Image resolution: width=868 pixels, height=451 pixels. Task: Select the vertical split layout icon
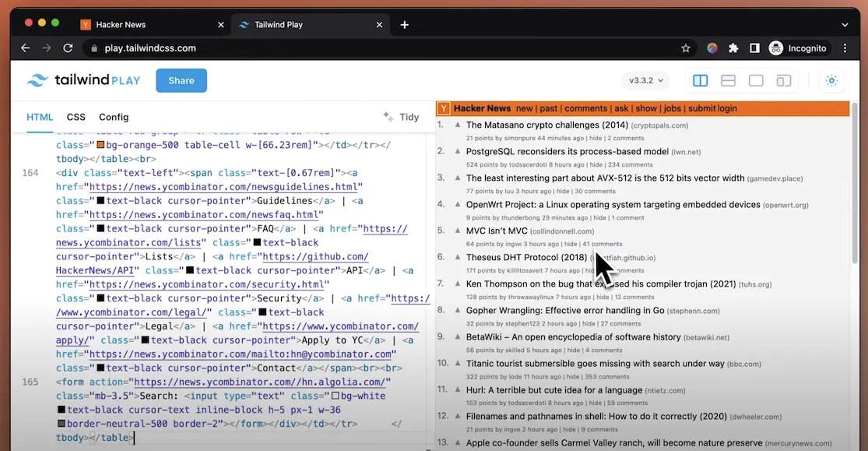701,81
